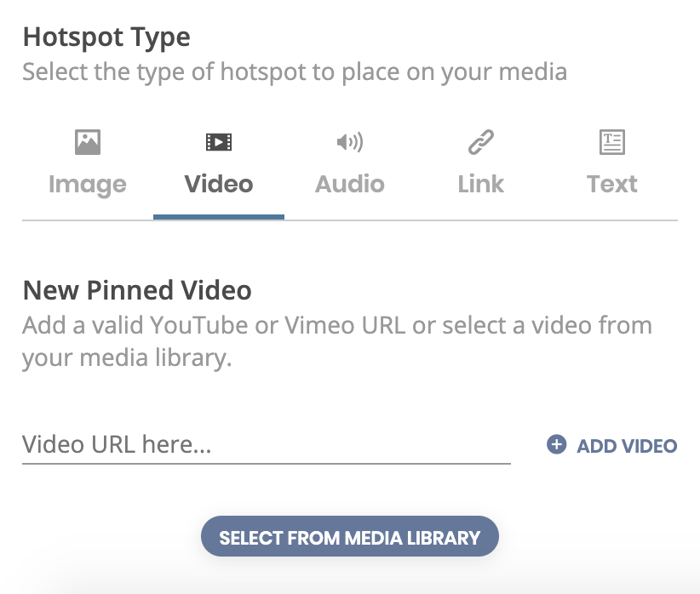Open the Audio tab label
Screen dimensions: 700x594
pos(350,184)
